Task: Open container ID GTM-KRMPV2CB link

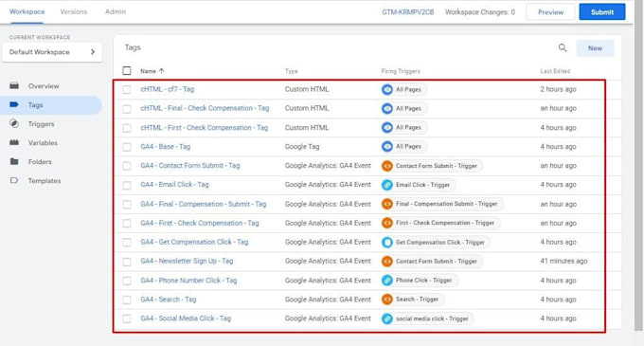Action: (x=408, y=12)
